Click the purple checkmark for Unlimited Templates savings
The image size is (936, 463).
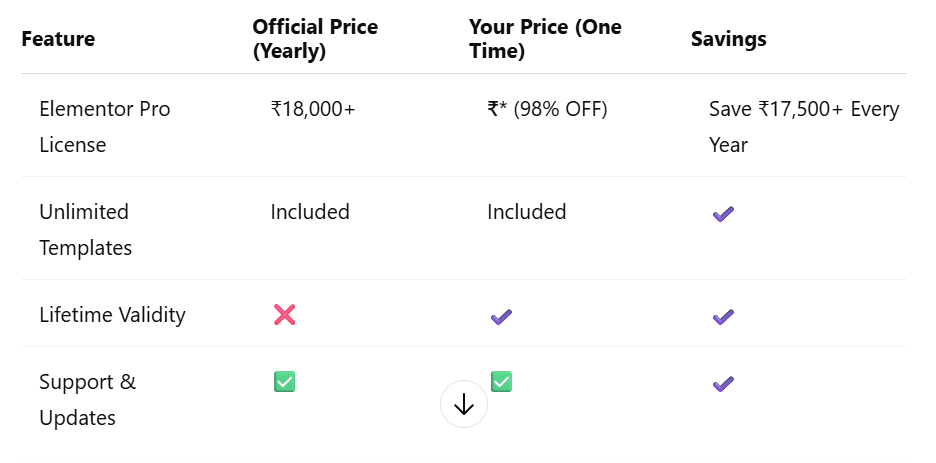tap(723, 213)
